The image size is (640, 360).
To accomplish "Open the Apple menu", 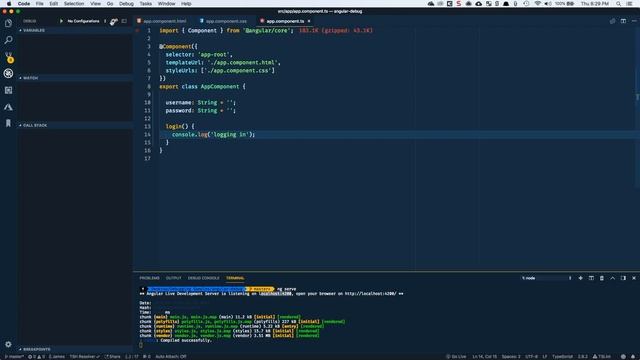I will coord(9,4).
